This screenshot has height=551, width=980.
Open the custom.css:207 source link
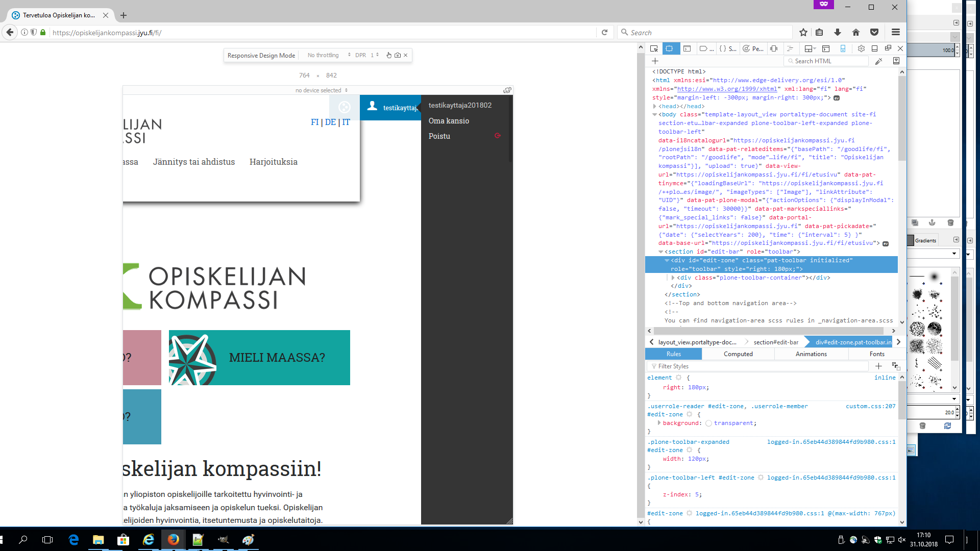click(870, 407)
